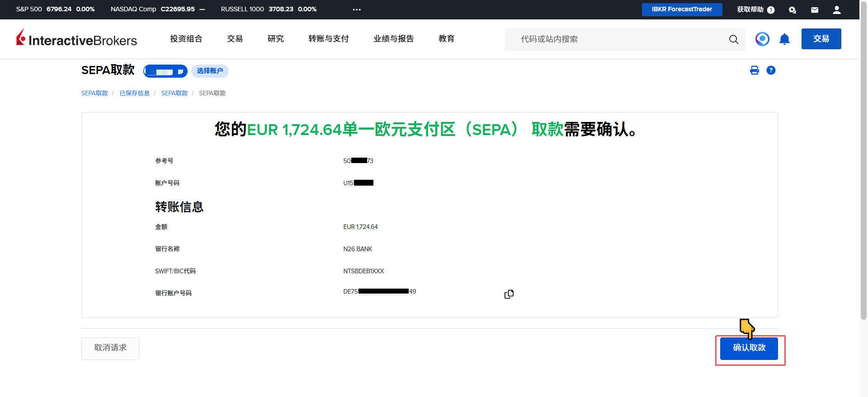Open the chat support icon
This screenshot has height=397, width=868.
(792, 10)
